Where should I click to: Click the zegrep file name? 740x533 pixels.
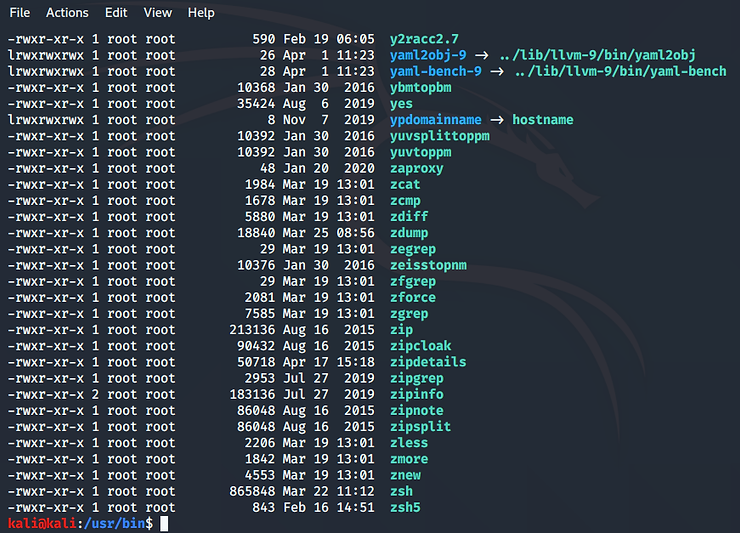[413, 249]
